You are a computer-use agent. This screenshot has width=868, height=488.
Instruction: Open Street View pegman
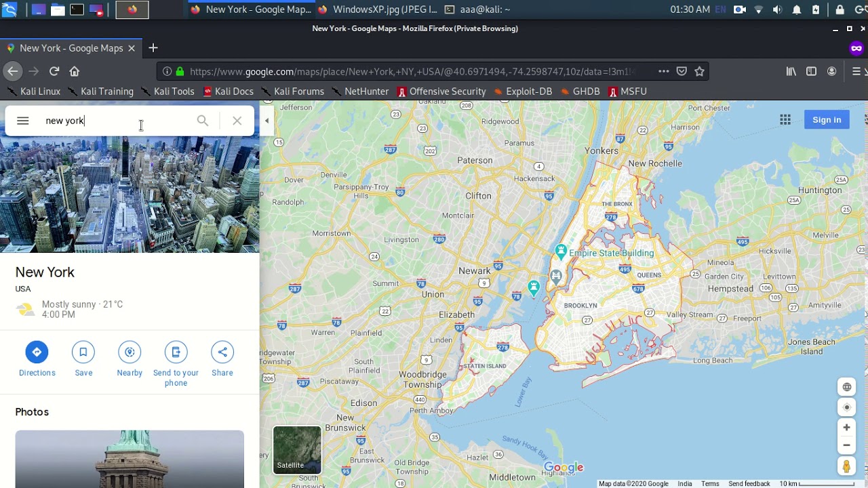846,466
